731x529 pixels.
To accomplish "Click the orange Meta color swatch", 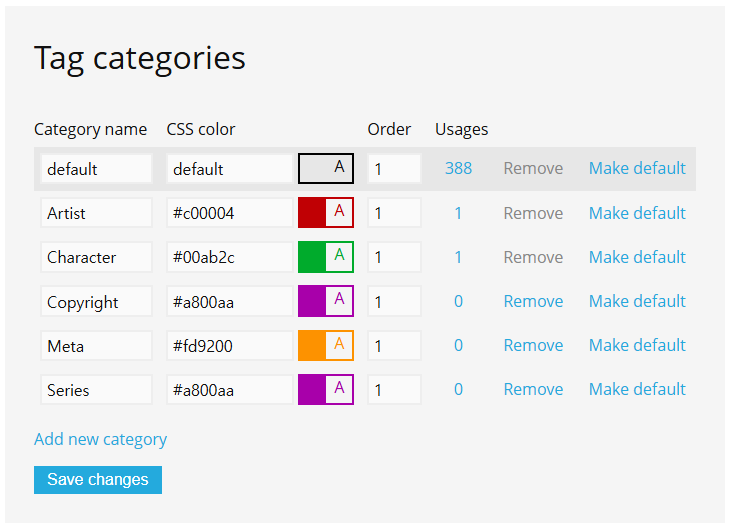I will pos(326,345).
